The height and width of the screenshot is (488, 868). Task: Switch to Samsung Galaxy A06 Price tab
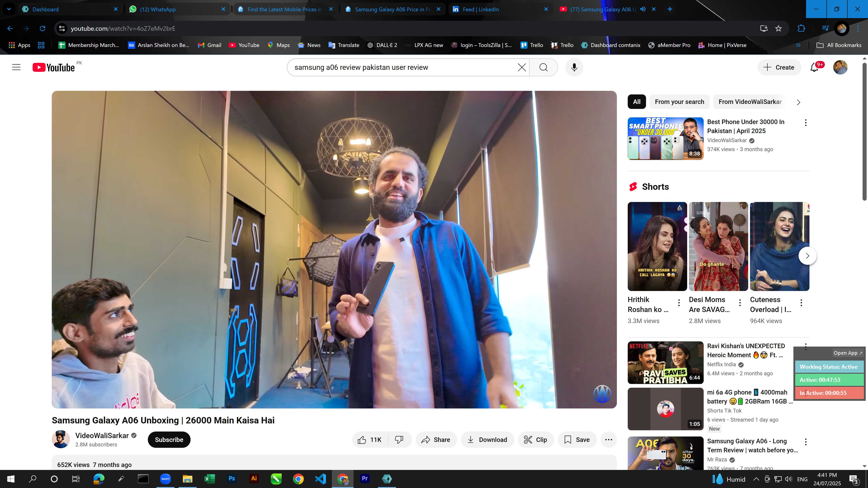click(x=393, y=9)
